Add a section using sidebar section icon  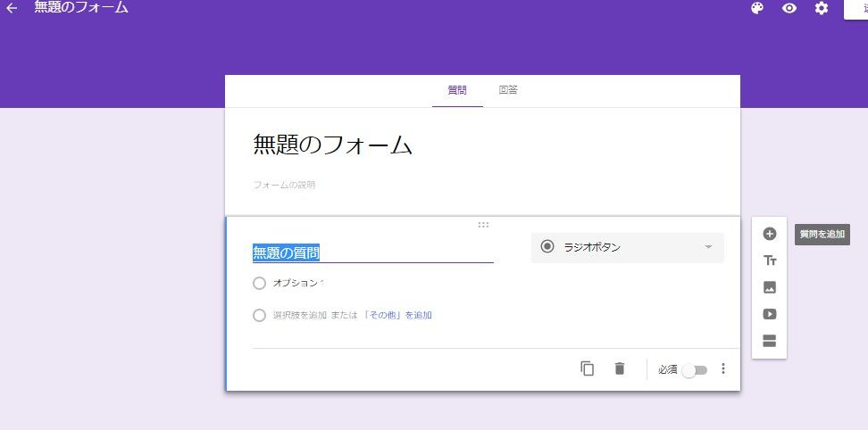coord(769,341)
